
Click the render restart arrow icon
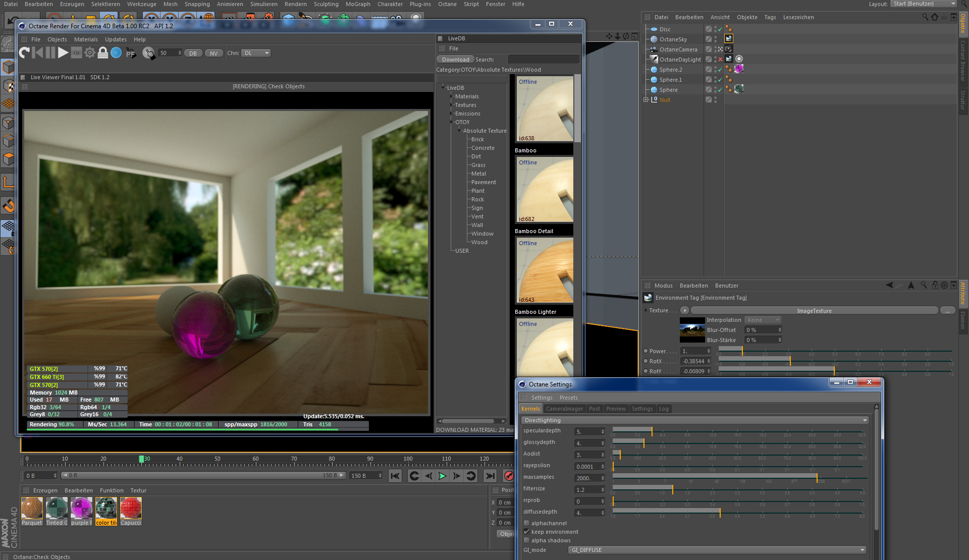(x=24, y=52)
